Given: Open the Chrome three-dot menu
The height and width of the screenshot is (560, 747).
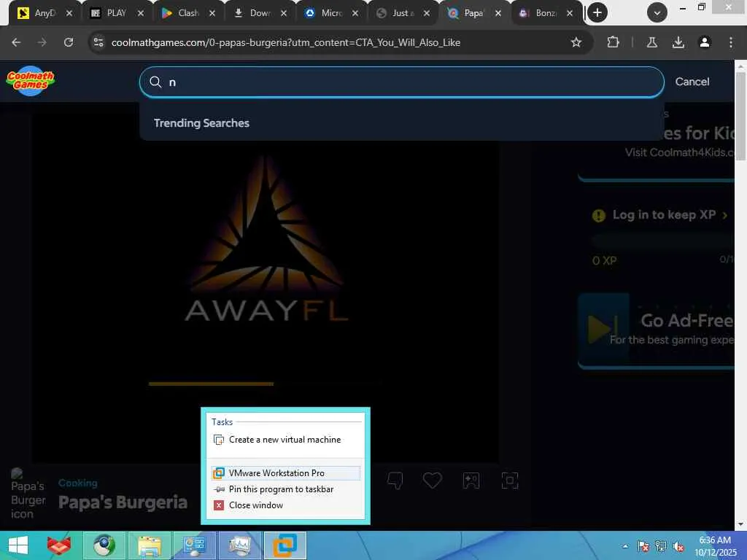Looking at the screenshot, I should point(730,42).
